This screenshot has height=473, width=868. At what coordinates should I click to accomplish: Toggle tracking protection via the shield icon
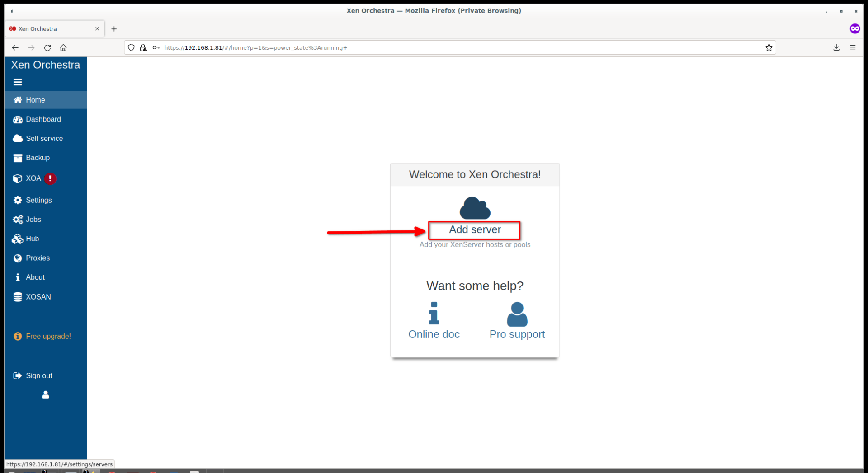[131, 47]
